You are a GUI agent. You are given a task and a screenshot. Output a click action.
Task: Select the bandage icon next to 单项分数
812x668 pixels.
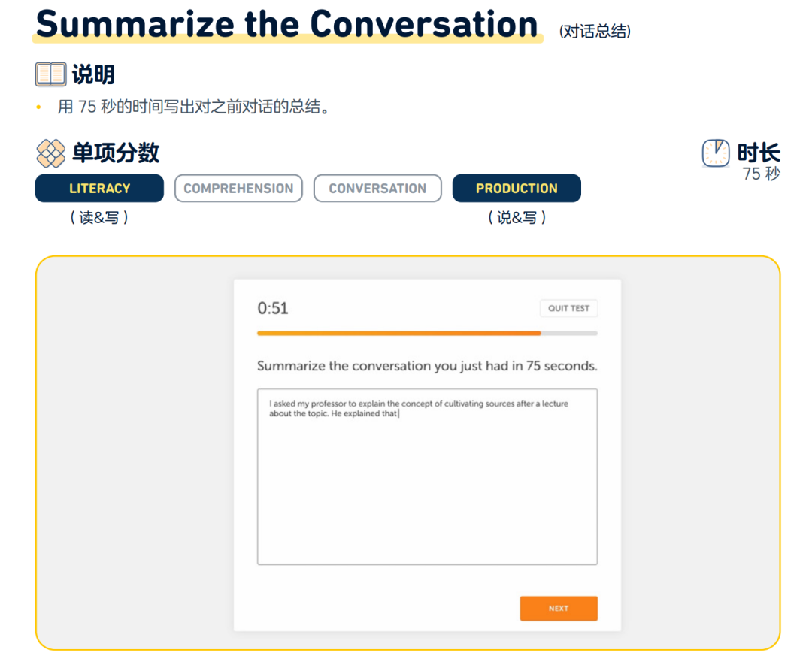coord(50,153)
